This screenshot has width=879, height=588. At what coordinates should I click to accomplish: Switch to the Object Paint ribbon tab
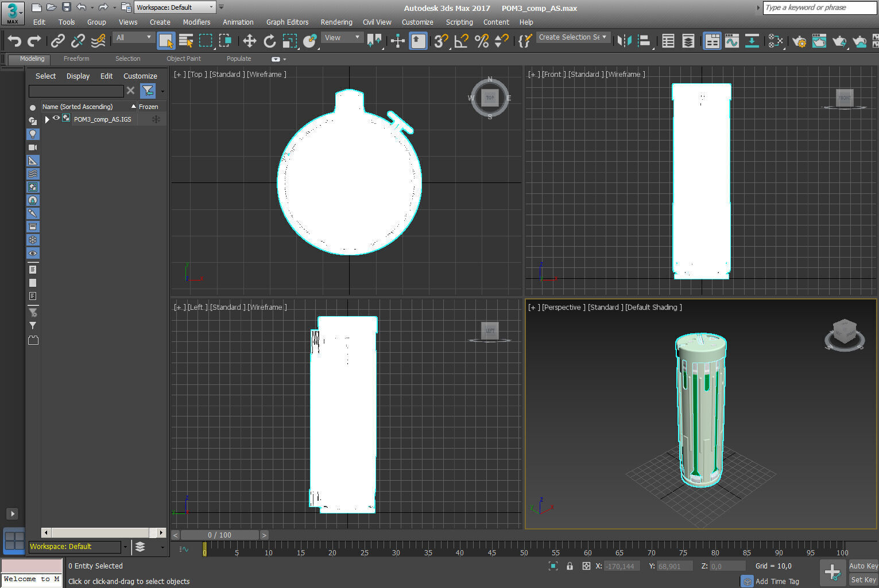pyautogui.click(x=184, y=59)
